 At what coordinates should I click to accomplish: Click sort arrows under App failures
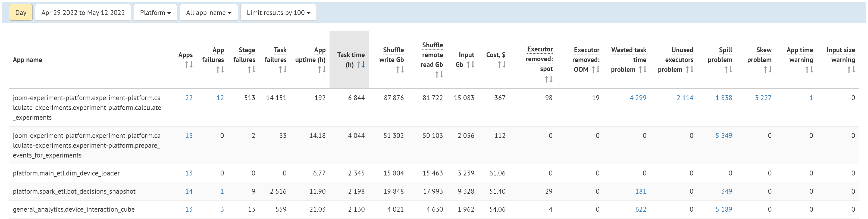click(220, 70)
